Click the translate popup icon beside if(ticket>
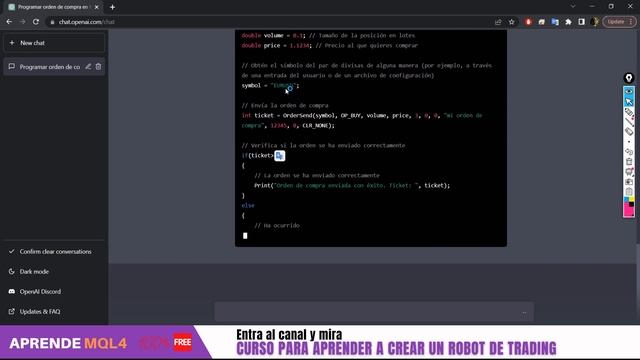Image resolution: width=640 pixels, height=360 pixels. point(280,156)
